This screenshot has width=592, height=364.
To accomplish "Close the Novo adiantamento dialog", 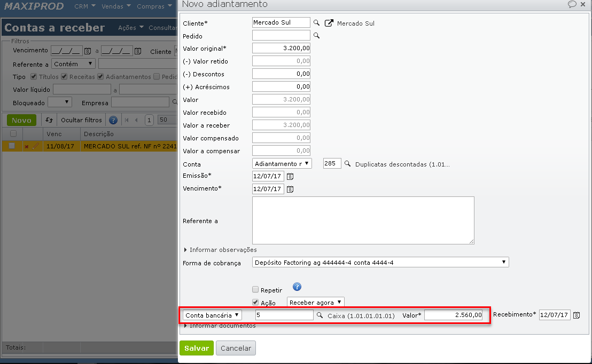I will (x=583, y=4).
